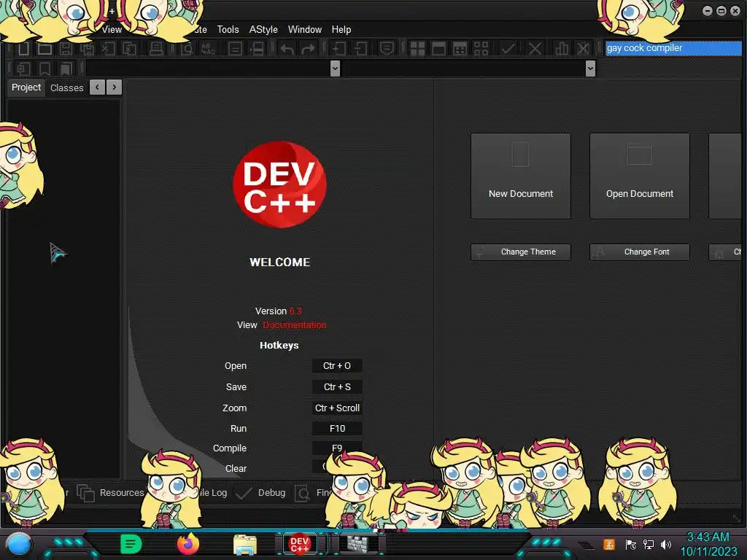
Task: Click the 'F10' Run hotkey label
Action: pos(337,429)
